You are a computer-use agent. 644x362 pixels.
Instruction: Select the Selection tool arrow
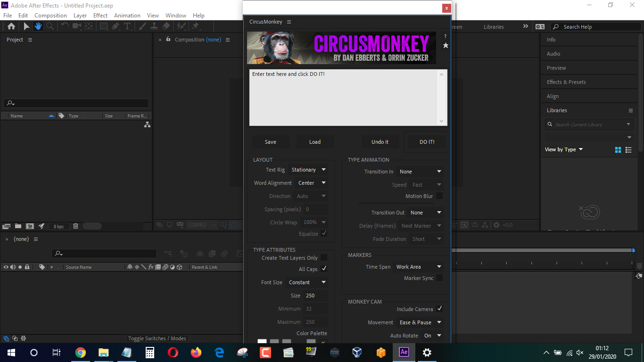[x=27, y=26]
